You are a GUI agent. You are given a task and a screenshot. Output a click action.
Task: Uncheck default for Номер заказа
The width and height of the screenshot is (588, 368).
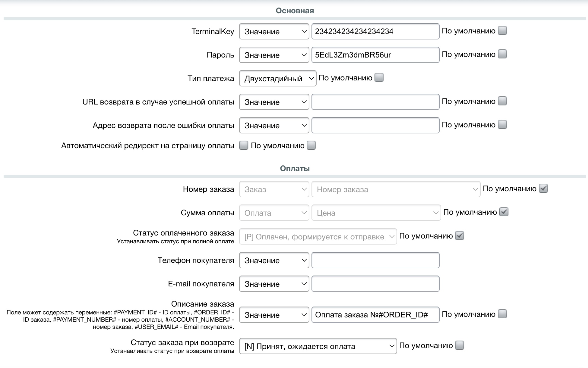click(543, 189)
